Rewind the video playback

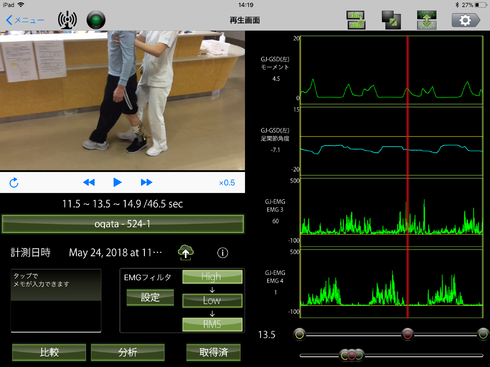[89, 182]
